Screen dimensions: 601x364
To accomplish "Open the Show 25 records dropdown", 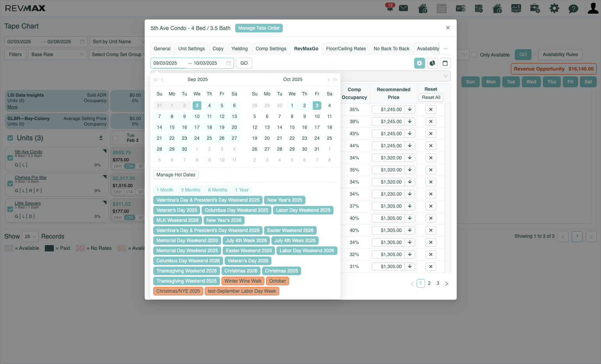I will [x=30, y=236].
